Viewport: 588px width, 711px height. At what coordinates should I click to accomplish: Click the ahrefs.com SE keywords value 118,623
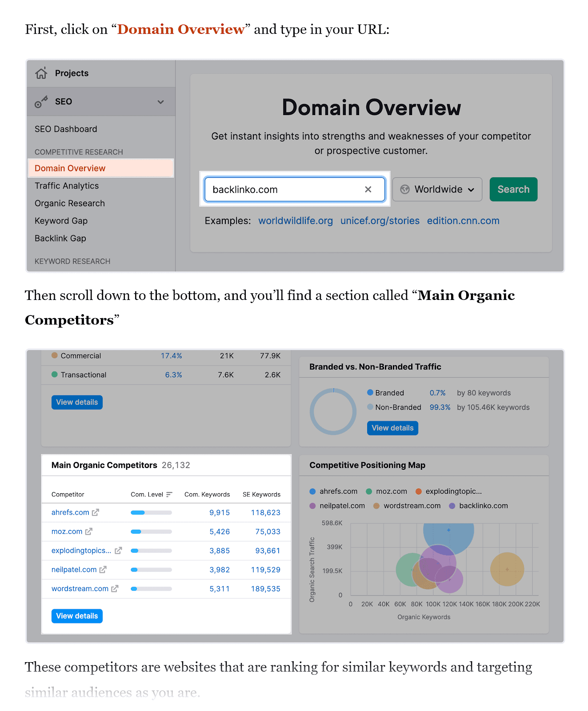(x=266, y=513)
